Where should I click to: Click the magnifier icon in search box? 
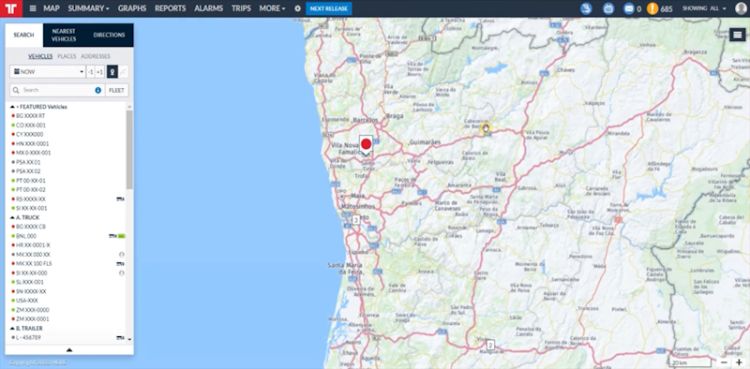click(x=16, y=90)
